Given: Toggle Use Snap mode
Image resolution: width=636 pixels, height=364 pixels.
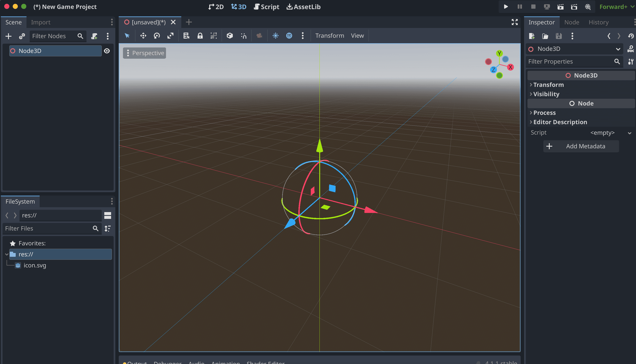Looking at the screenshot, I should [x=243, y=36].
